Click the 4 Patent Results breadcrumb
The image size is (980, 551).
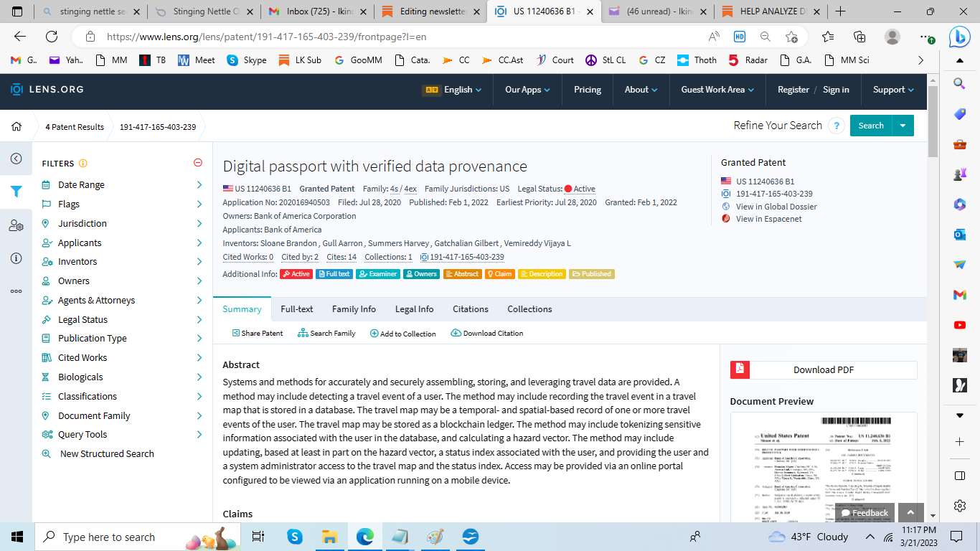click(75, 127)
